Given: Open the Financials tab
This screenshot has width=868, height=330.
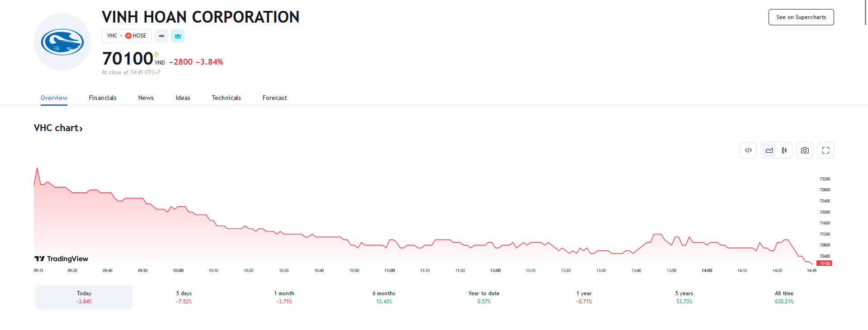Looking at the screenshot, I should 103,98.
